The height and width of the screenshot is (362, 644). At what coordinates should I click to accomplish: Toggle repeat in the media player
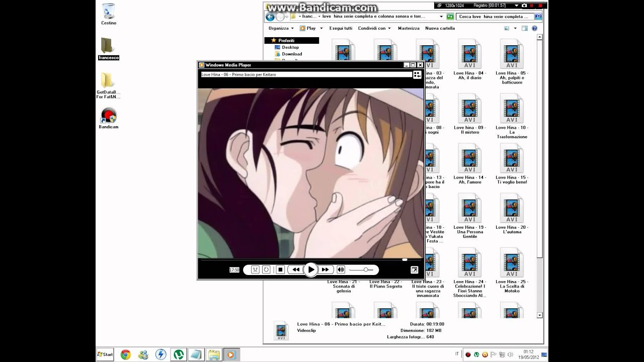[x=266, y=270]
